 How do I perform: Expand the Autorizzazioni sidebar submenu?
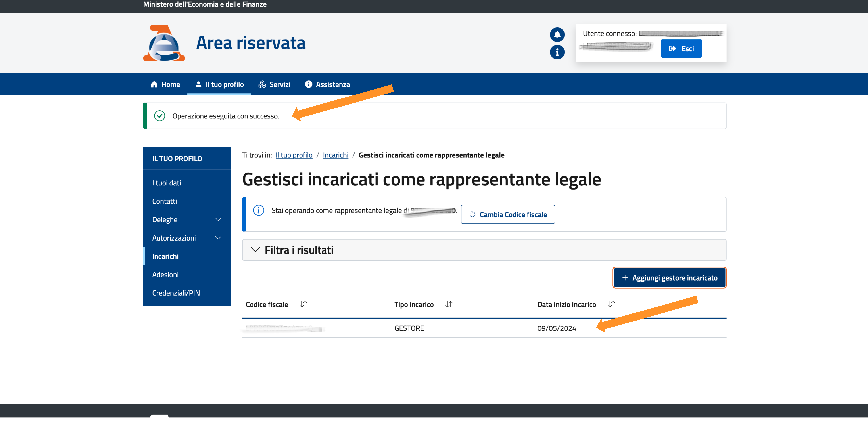pyautogui.click(x=218, y=238)
